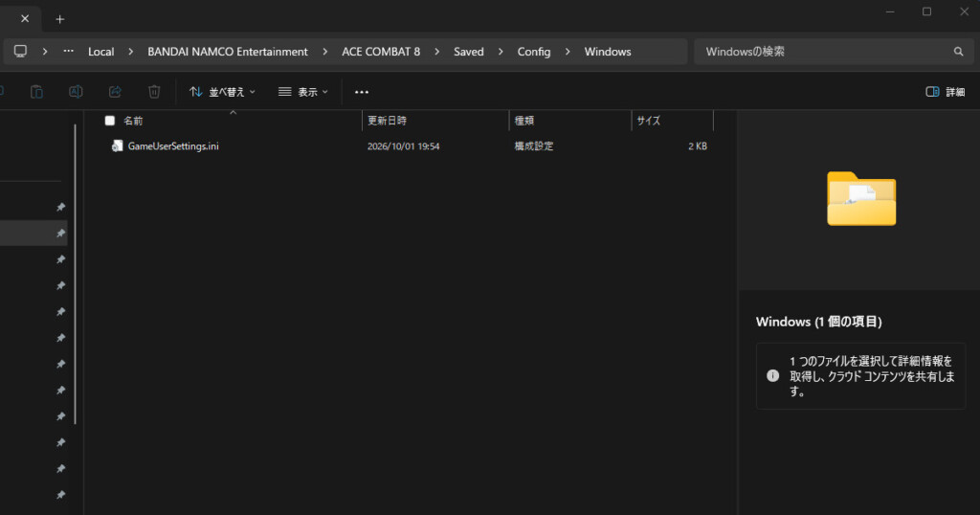Click the 2026/10/01 19:54 date cell
The image size is (980, 515).
coord(403,146)
